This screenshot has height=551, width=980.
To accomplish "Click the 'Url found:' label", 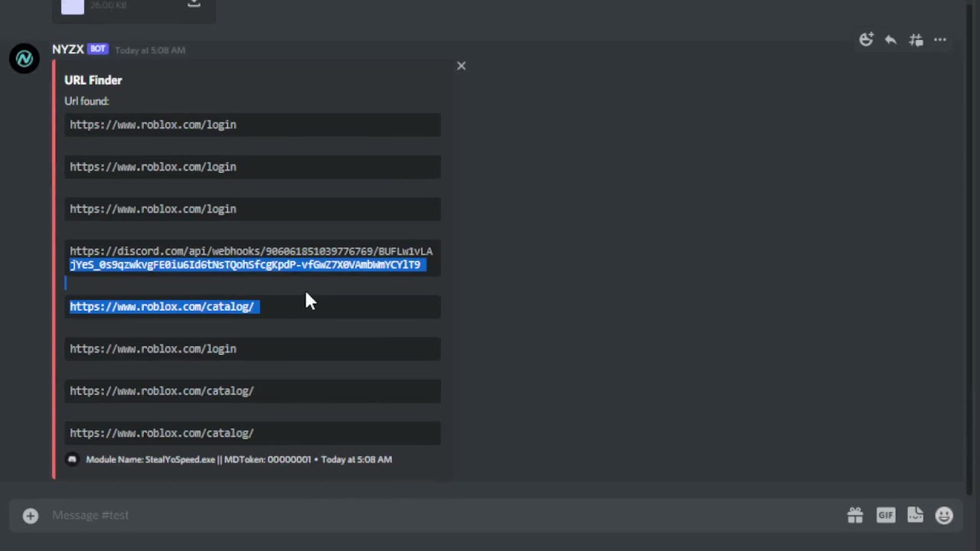I will click(87, 101).
